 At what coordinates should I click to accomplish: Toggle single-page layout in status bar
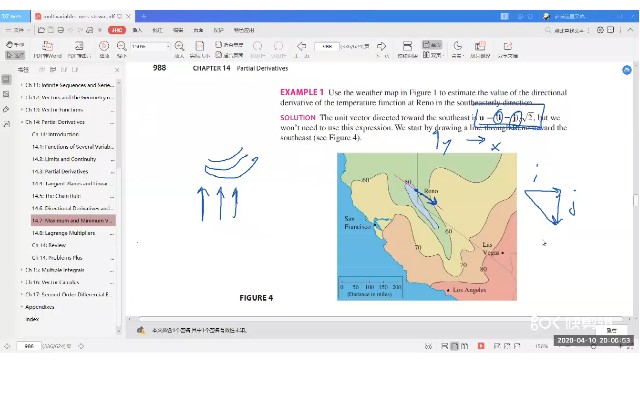(x=454, y=346)
